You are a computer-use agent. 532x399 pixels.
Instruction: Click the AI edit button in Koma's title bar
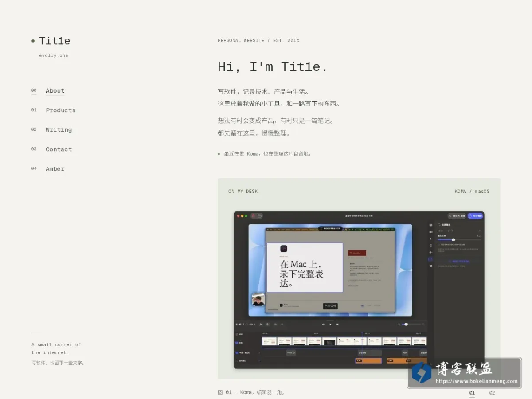coord(457,216)
